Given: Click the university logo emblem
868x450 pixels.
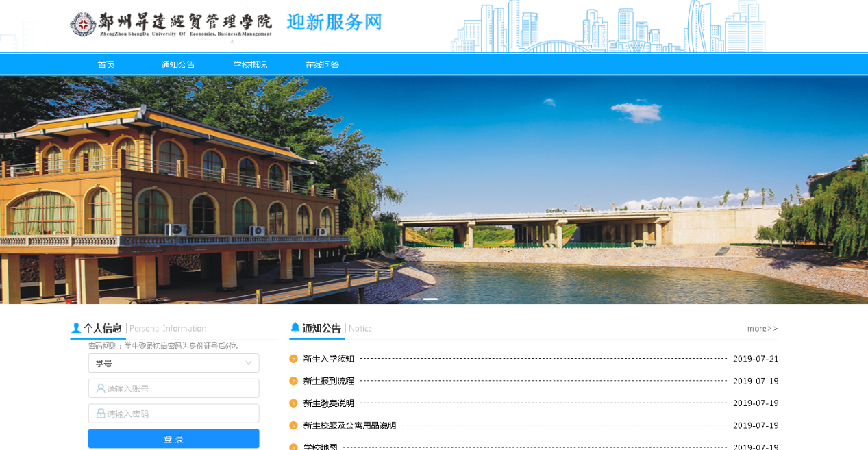Looking at the screenshot, I should coord(83,24).
